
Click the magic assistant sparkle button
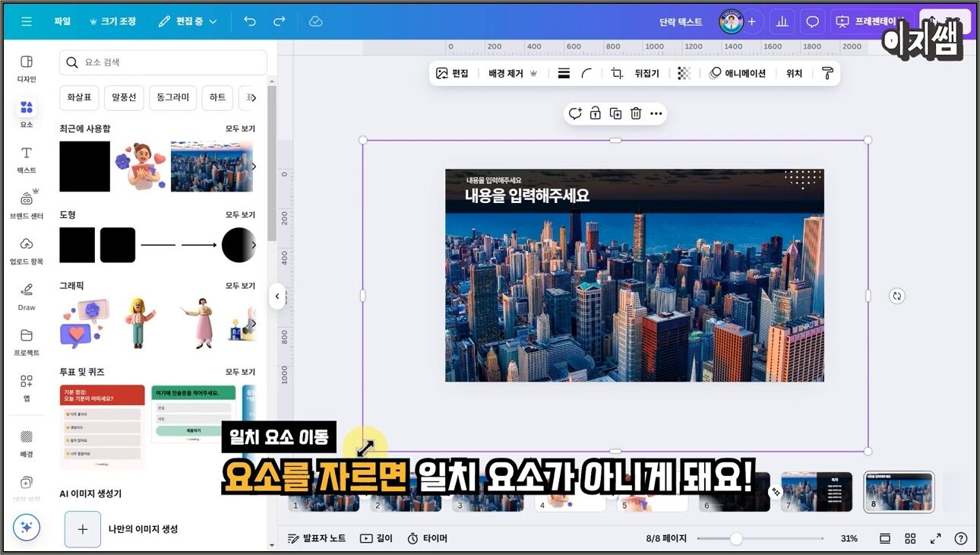[27, 527]
